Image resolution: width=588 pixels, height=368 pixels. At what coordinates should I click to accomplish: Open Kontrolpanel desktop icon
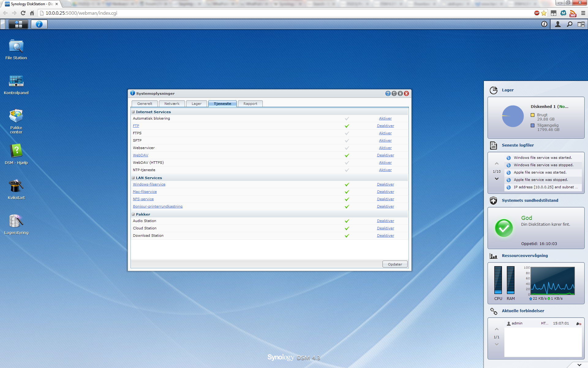pos(16,84)
